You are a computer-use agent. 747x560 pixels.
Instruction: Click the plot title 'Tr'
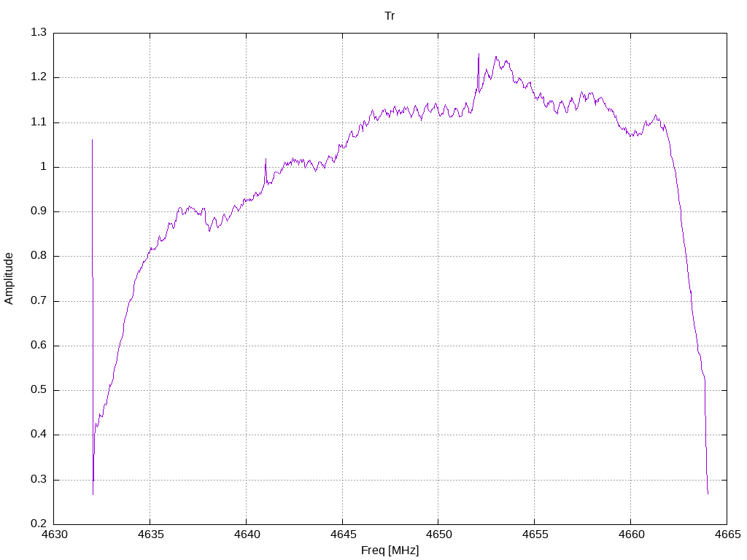click(390, 16)
